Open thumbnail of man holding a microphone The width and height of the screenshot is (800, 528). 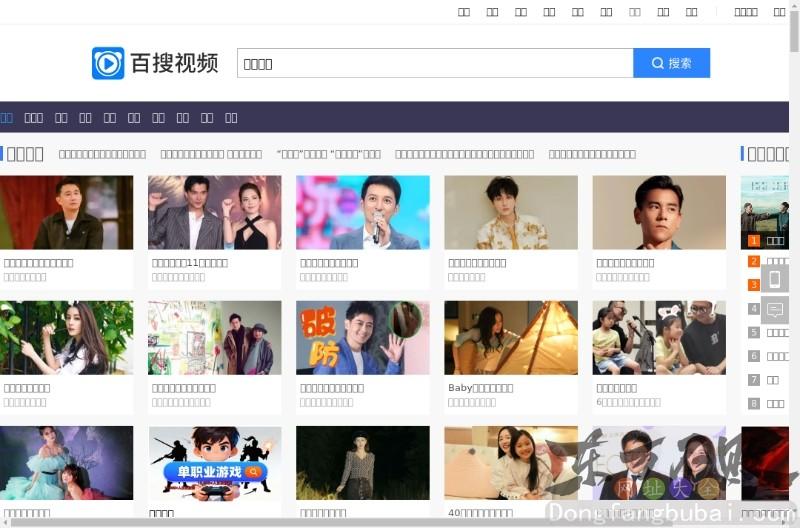(x=362, y=212)
